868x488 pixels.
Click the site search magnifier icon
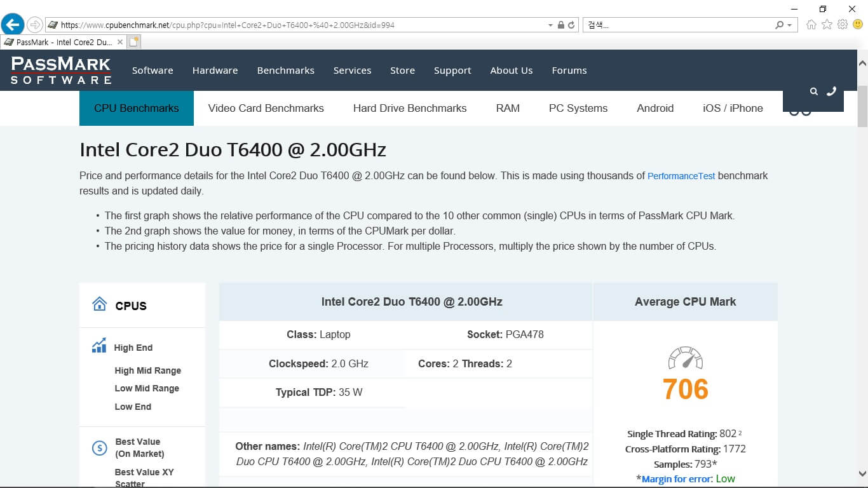[x=814, y=91]
